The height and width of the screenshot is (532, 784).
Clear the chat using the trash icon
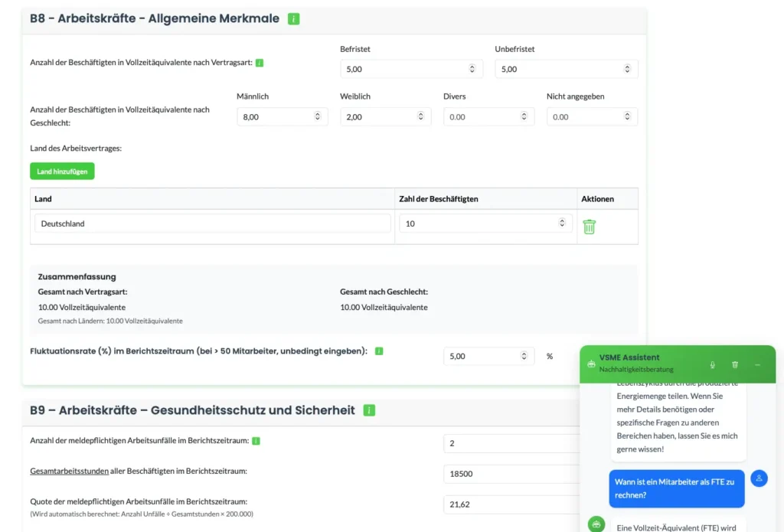[x=735, y=365]
